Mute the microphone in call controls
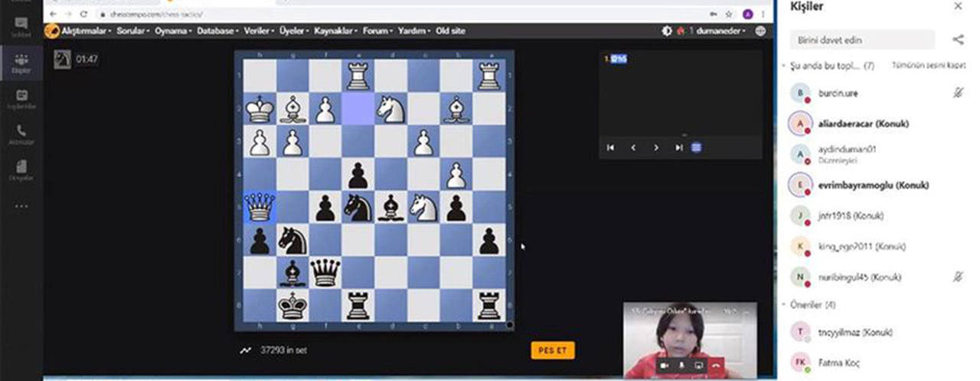This screenshot has height=381, width=980. [681, 366]
